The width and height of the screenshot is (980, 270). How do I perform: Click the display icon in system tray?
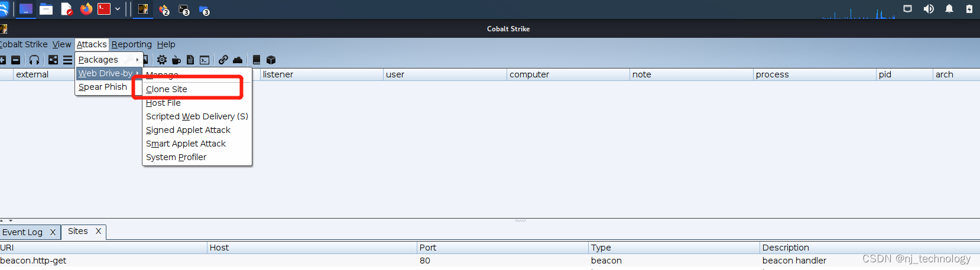[x=908, y=9]
